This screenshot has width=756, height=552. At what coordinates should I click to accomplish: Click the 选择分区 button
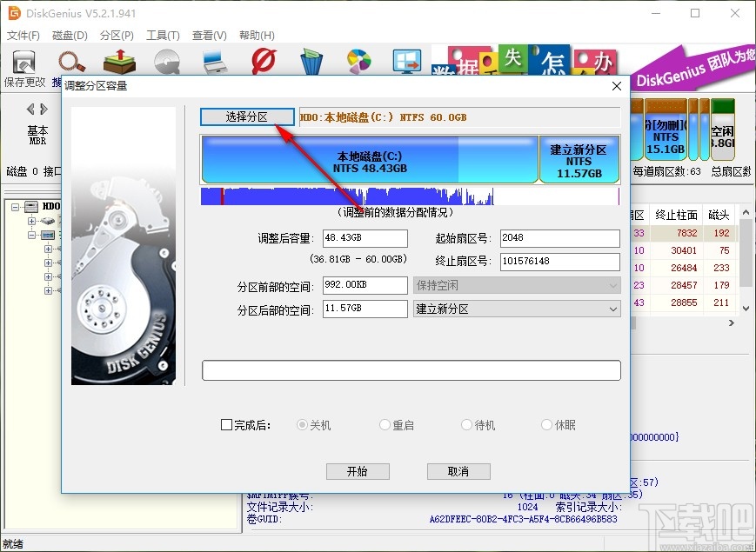pyautogui.click(x=247, y=116)
